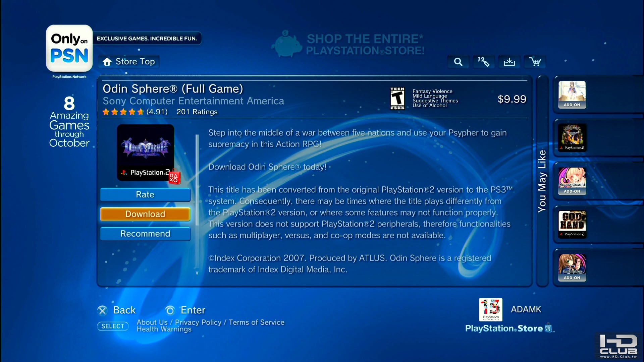Click Sony Computer Entertainment America publisher text

click(x=193, y=101)
